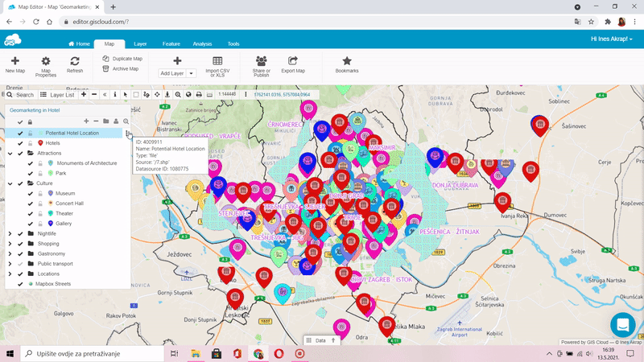
Task: Expand the Nightlife layer folder
Action: (10, 233)
